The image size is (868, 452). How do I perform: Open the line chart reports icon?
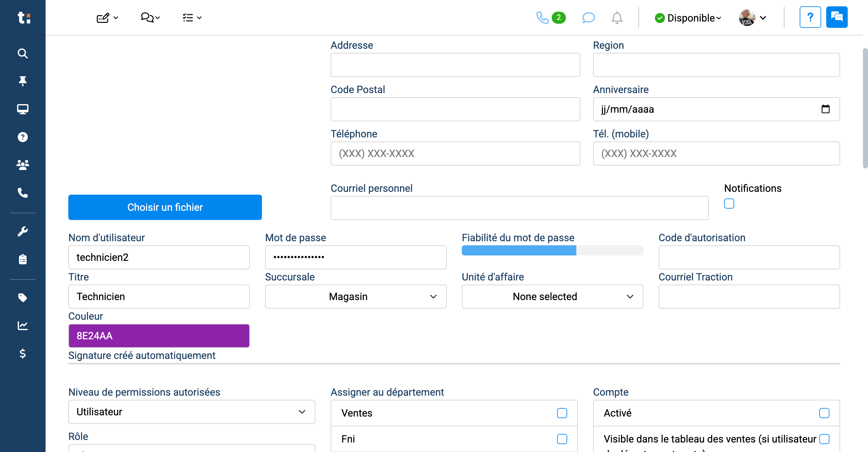(22, 326)
